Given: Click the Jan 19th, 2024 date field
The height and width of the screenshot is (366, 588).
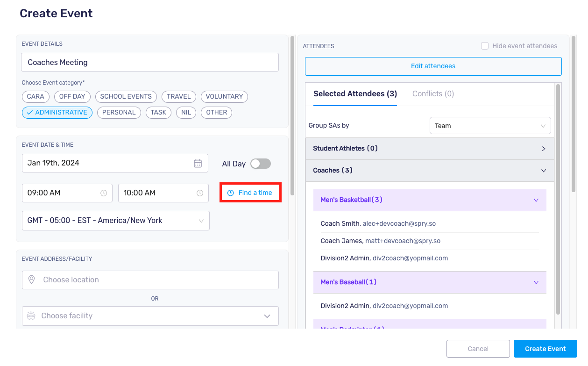Looking at the screenshot, I should 115,163.
